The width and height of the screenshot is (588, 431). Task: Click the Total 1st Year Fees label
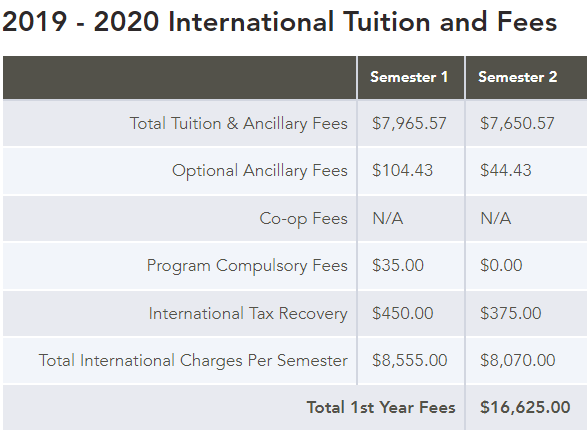click(381, 407)
